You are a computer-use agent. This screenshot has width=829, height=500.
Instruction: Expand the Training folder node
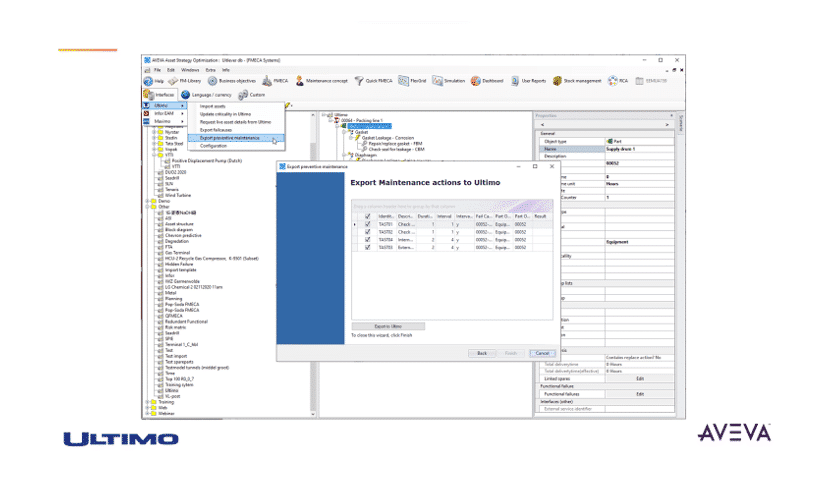148,402
